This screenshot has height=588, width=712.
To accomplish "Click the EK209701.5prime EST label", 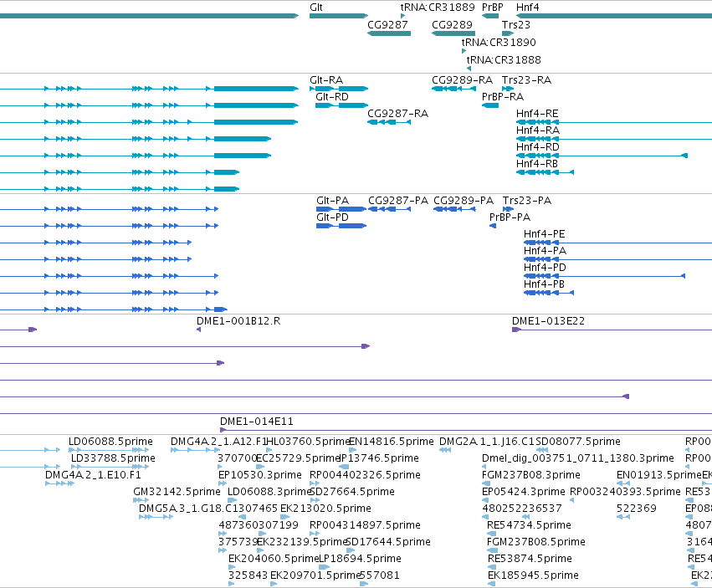I will point(315,575).
